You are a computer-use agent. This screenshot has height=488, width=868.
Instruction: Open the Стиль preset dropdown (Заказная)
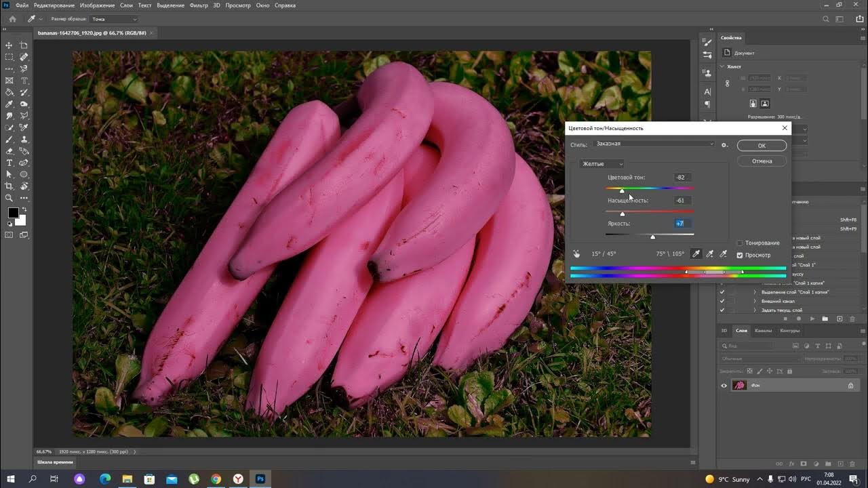[x=654, y=144]
